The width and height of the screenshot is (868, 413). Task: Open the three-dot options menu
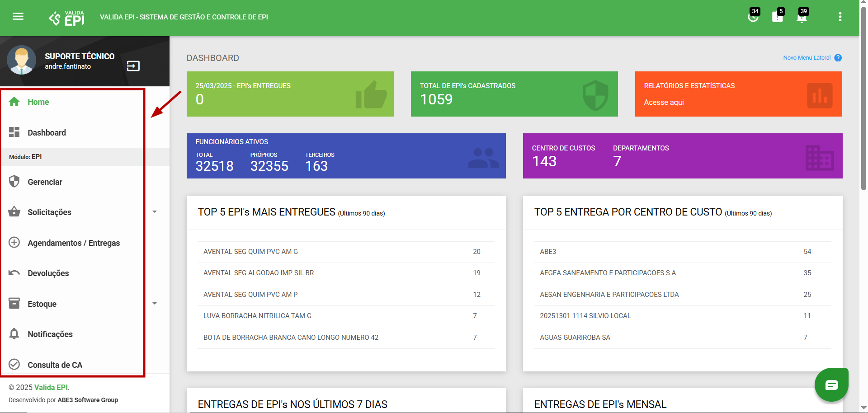(x=840, y=17)
